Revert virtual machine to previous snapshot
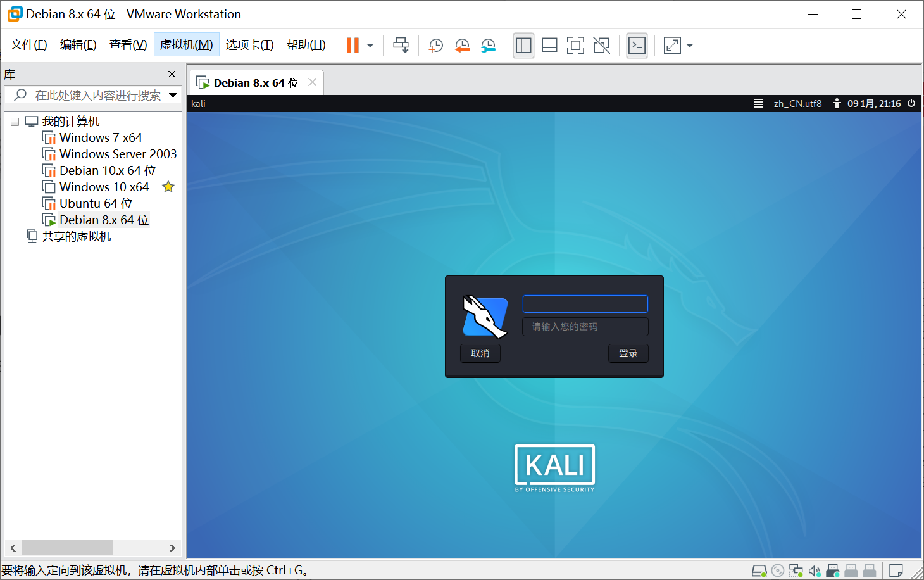Image resolution: width=924 pixels, height=580 pixels. pos(463,45)
